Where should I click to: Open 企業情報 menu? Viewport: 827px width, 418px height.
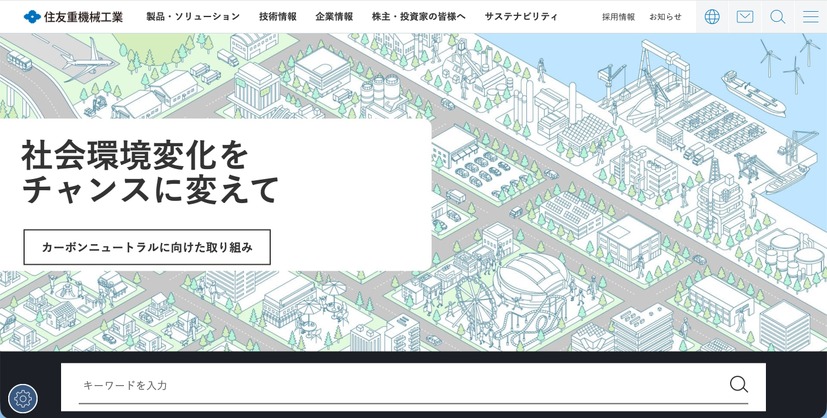pos(334,17)
